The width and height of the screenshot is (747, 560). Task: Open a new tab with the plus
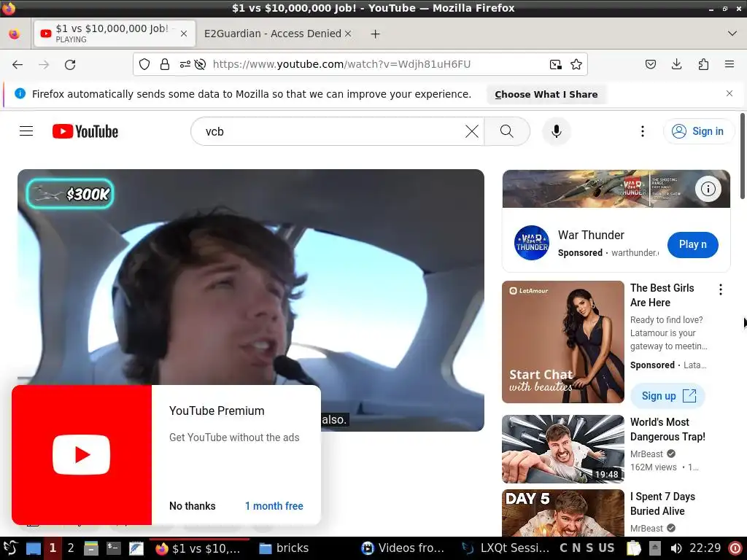click(376, 34)
